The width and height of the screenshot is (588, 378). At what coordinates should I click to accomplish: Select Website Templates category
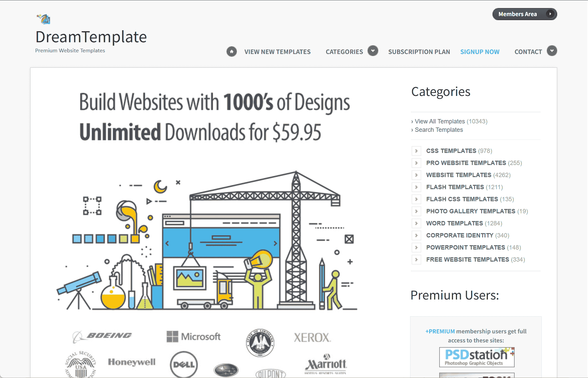458,175
